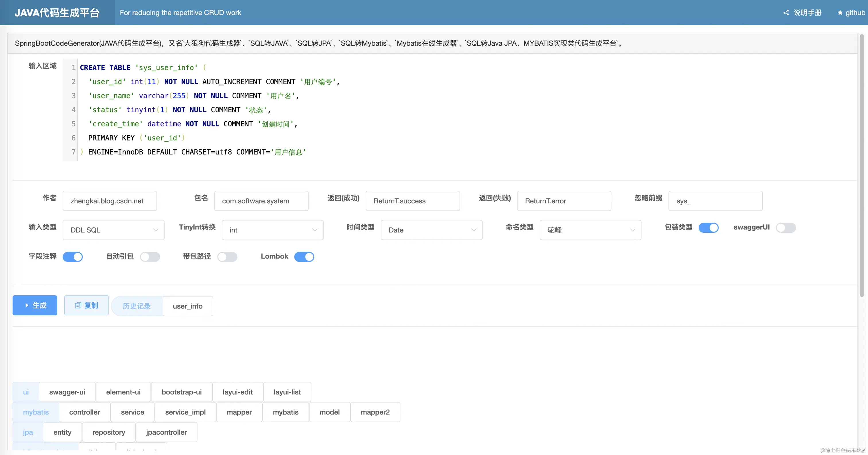Viewport: 868px width, 455px height.
Task: Open the 历史记录 panel
Action: point(136,306)
